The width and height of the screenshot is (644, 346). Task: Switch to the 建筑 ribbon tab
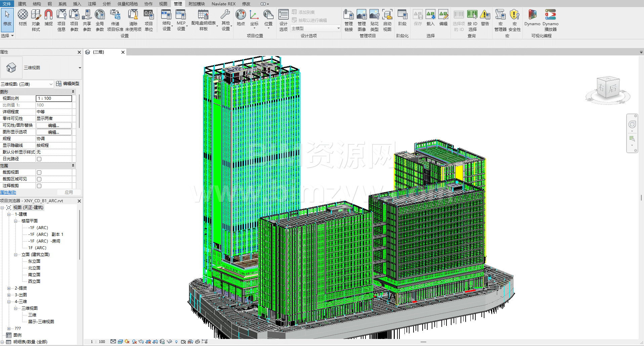click(22, 4)
